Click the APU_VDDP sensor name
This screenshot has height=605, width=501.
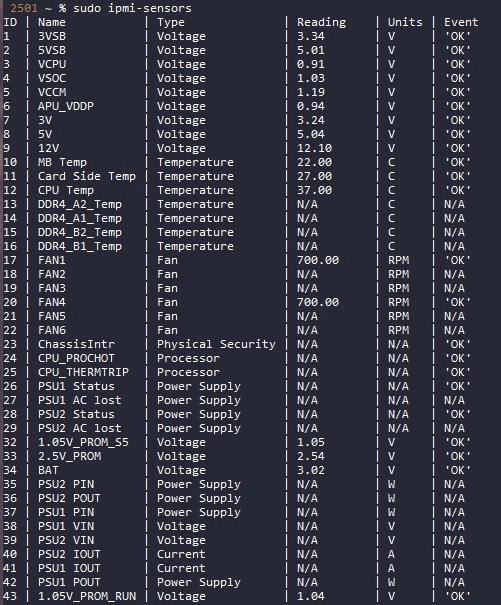coord(66,106)
